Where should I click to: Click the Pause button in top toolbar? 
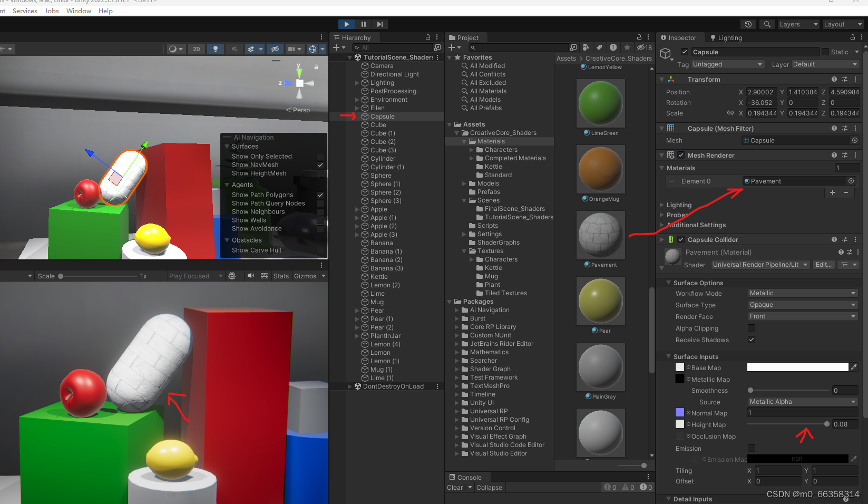pyautogui.click(x=363, y=24)
